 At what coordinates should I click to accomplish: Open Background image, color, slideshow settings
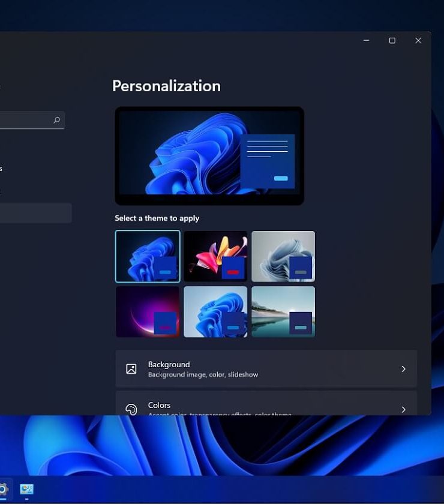266,368
